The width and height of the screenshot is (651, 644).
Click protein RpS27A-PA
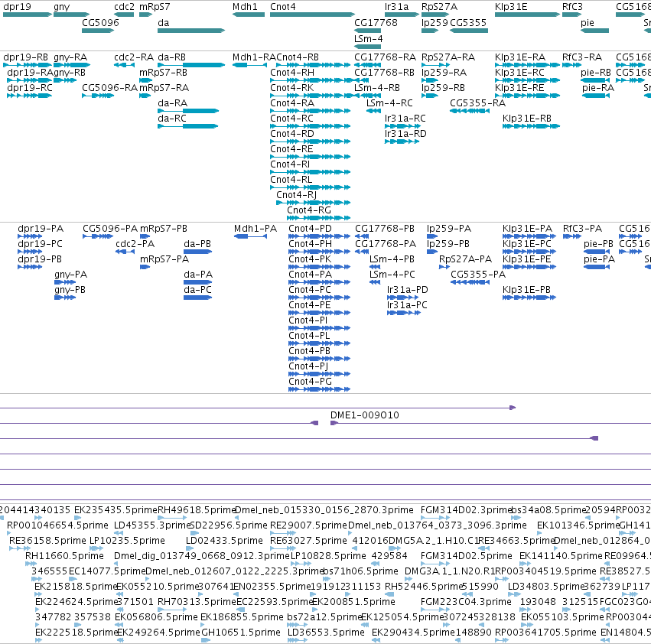(444, 267)
